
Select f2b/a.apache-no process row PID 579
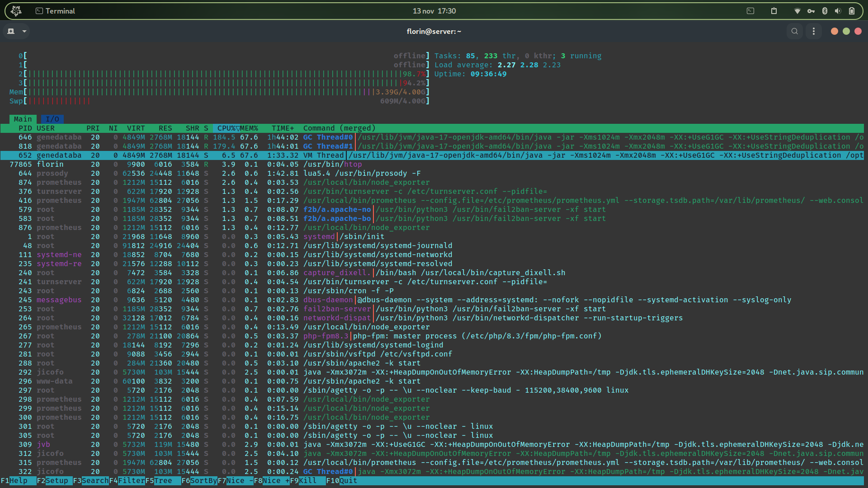tap(432, 210)
